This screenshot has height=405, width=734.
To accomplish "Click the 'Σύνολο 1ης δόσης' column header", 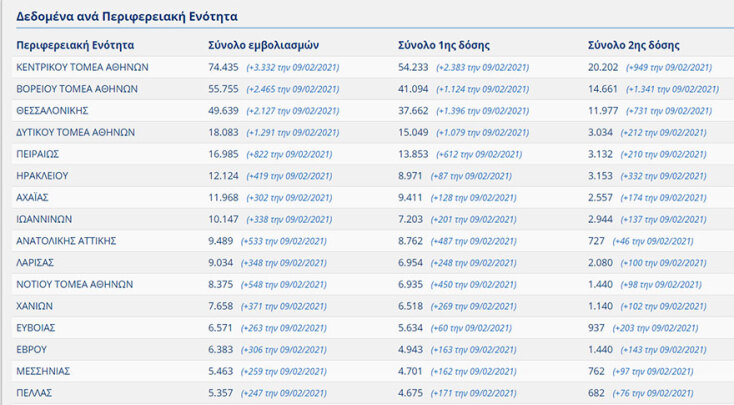I will (x=441, y=45).
